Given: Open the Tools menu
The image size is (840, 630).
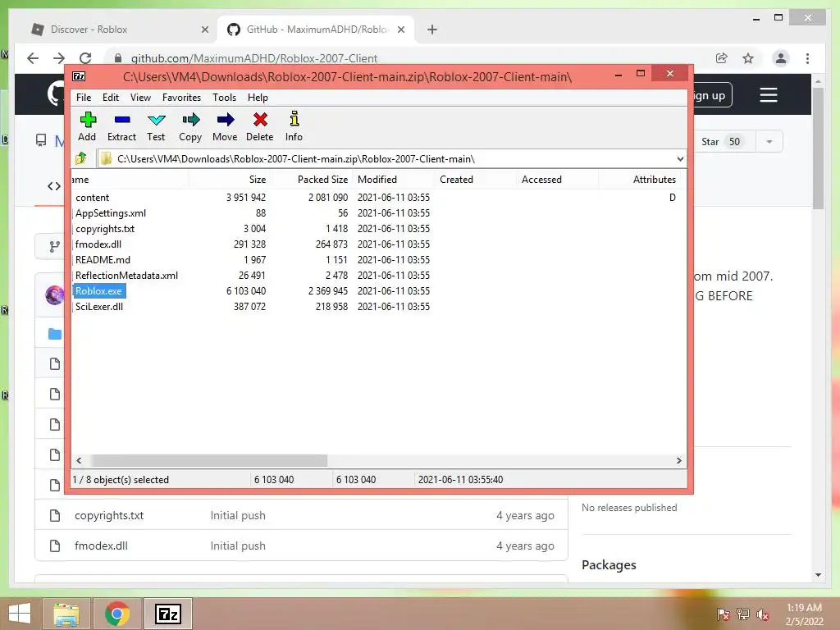Looking at the screenshot, I should (224, 98).
